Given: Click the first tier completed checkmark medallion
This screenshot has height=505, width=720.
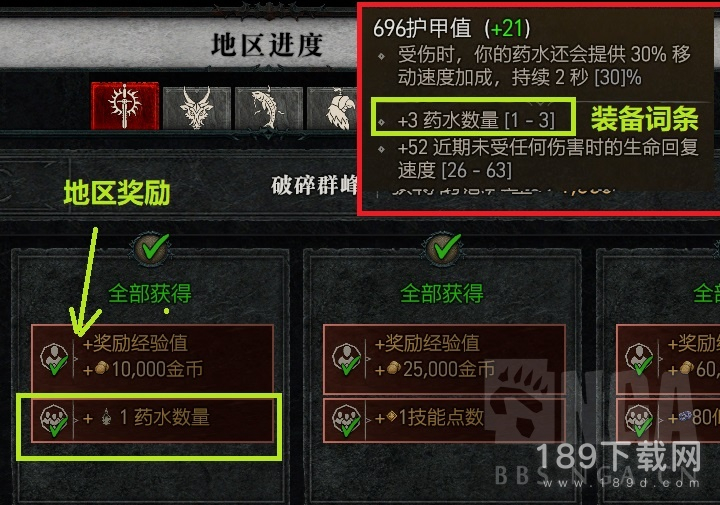Looking at the screenshot, I should 154,248.
